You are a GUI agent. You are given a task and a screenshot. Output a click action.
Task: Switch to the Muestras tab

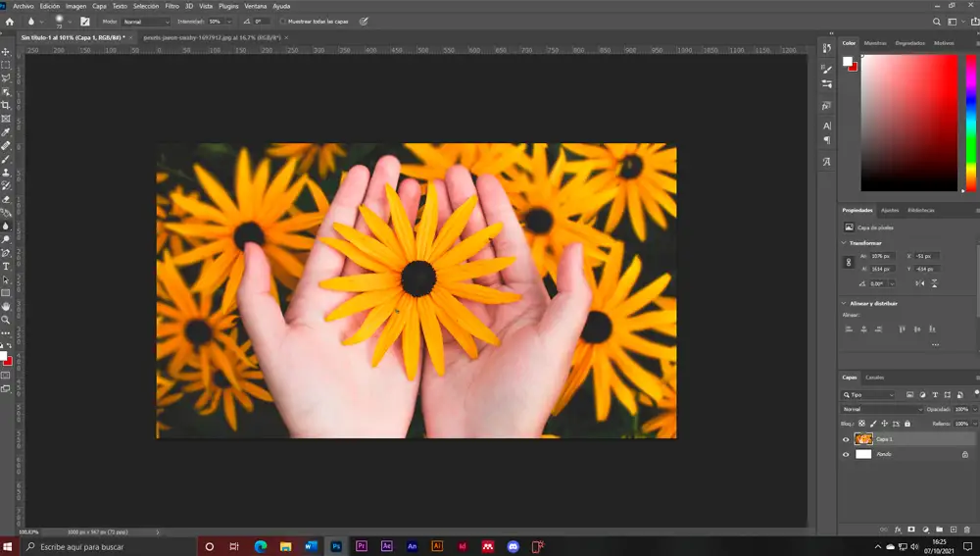coord(875,43)
